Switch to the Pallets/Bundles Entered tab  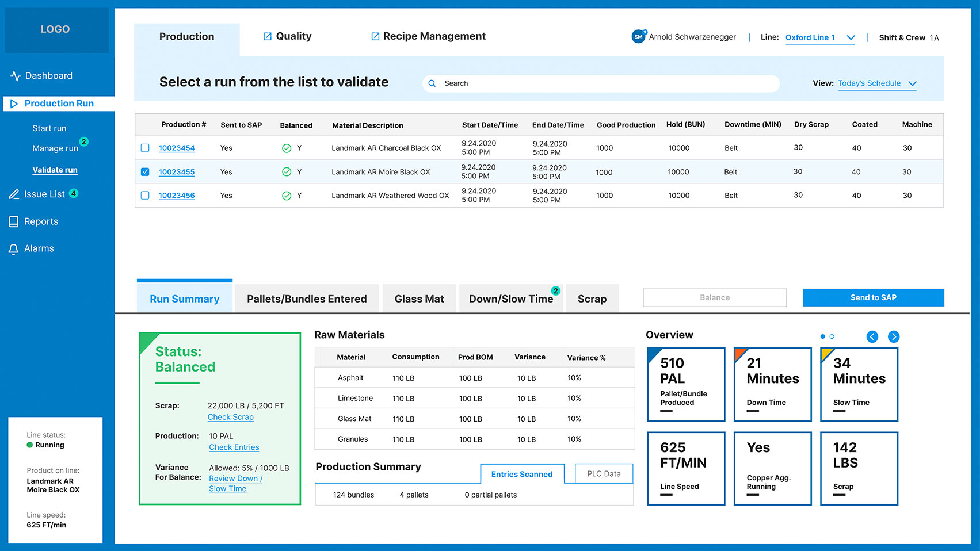307,299
